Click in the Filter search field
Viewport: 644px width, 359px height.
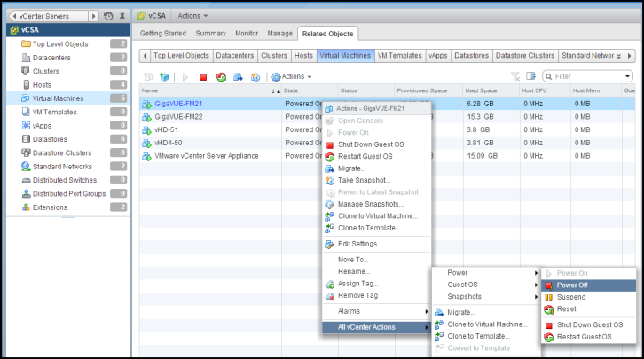[x=587, y=76]
